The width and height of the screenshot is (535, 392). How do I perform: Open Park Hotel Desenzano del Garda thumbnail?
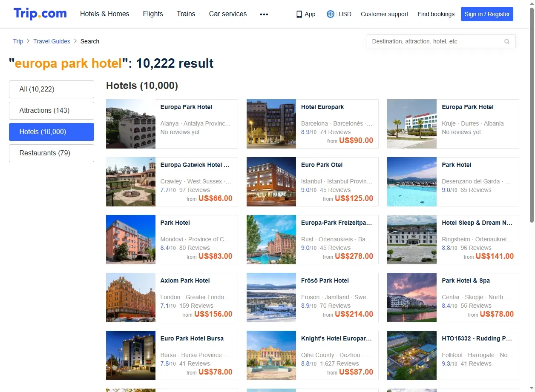(412, 182)
